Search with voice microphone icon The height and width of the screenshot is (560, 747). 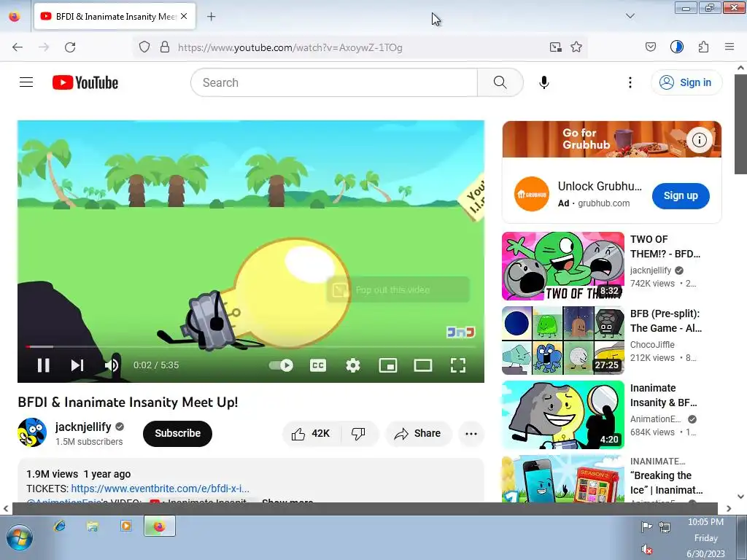[x=543, y=82]
